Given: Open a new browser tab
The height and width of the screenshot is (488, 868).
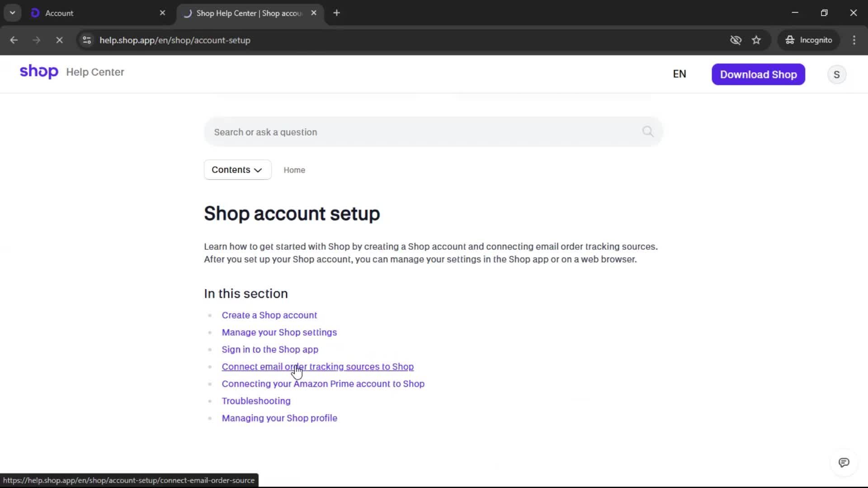Looking at the screenshot, I should (x=336, y=13).
